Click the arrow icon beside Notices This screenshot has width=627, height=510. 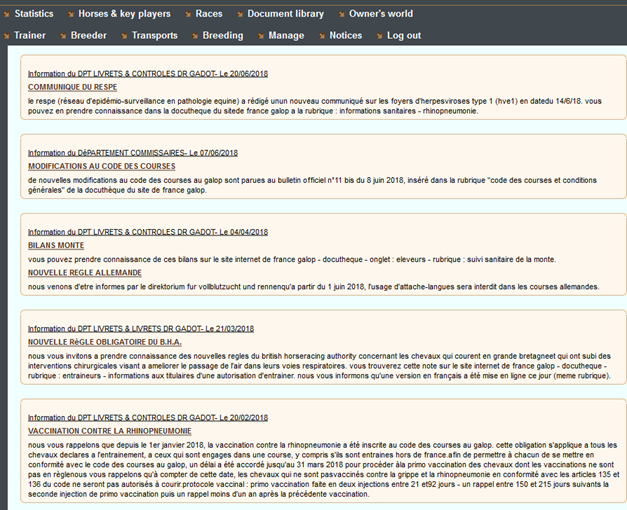(321, 36)
